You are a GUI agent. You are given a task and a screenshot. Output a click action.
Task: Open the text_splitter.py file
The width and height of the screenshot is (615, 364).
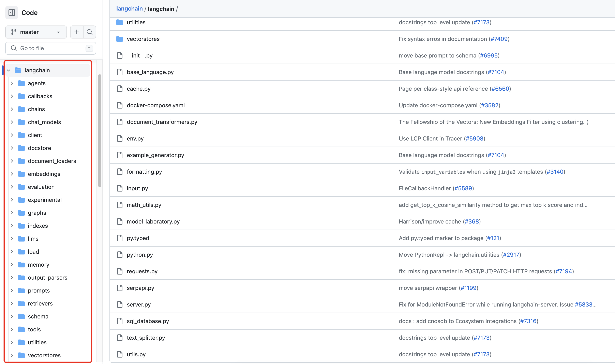pyautogui.click(x=146, y=337)
